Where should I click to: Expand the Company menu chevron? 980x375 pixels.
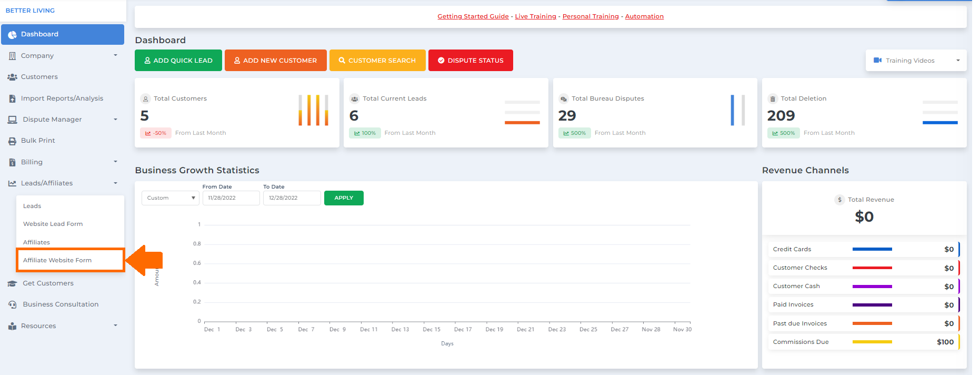115,55
